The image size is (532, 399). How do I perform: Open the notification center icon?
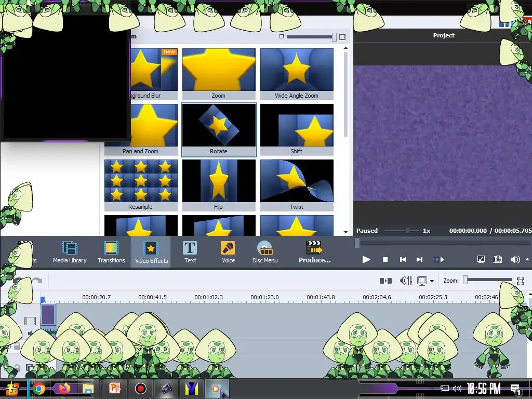tap(515, 389)
